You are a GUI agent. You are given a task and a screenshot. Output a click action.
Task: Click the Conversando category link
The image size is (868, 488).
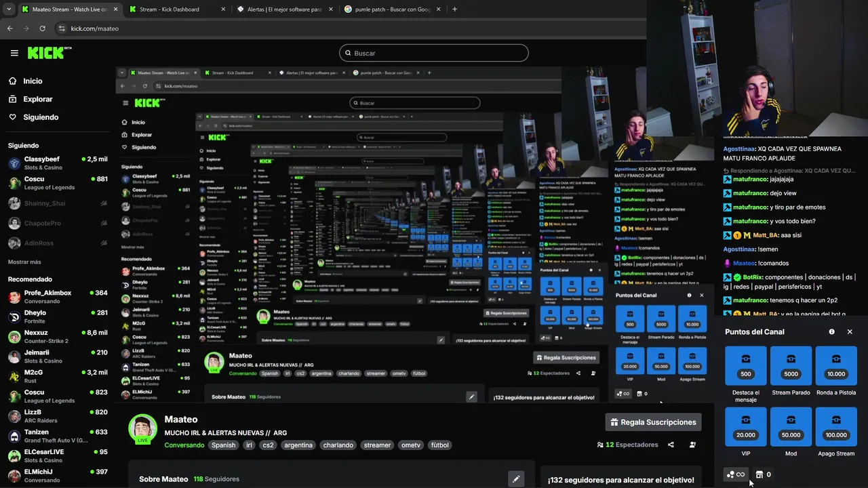184,445
